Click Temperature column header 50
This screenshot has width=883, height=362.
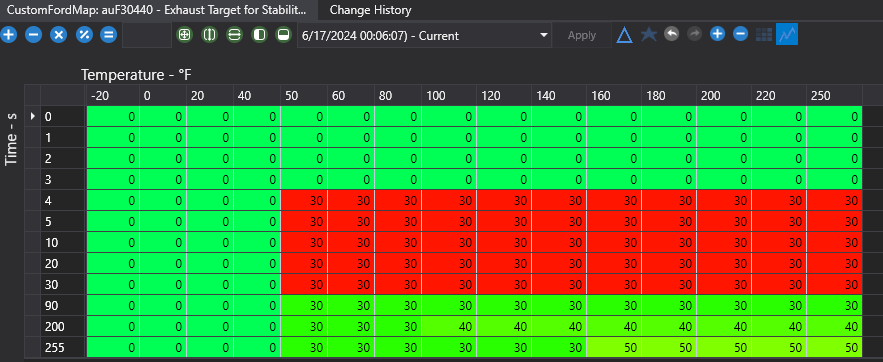(x=304, y=96)
